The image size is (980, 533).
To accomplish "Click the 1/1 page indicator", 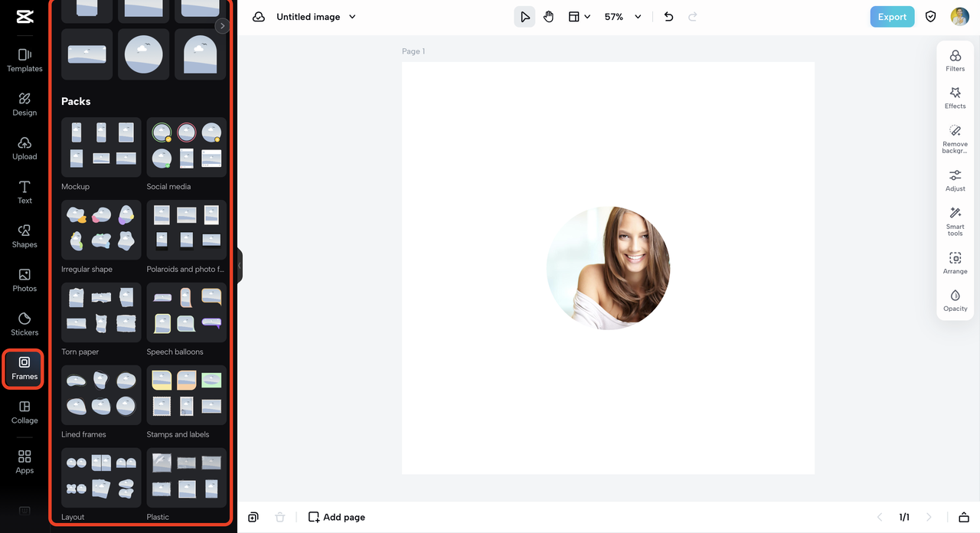I will tap(904, 517).
